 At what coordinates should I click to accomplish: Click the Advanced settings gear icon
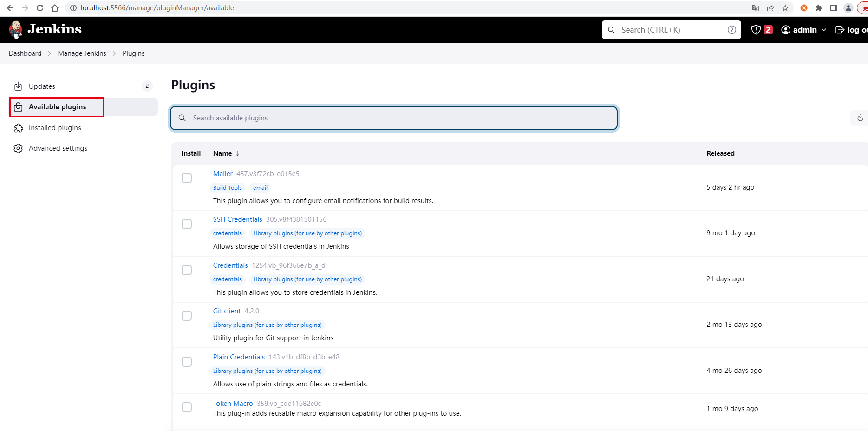click(18, 148)
